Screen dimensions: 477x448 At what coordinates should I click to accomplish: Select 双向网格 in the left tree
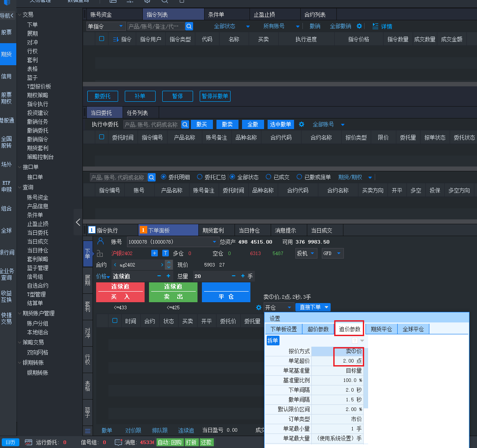[x=37, y=352]
